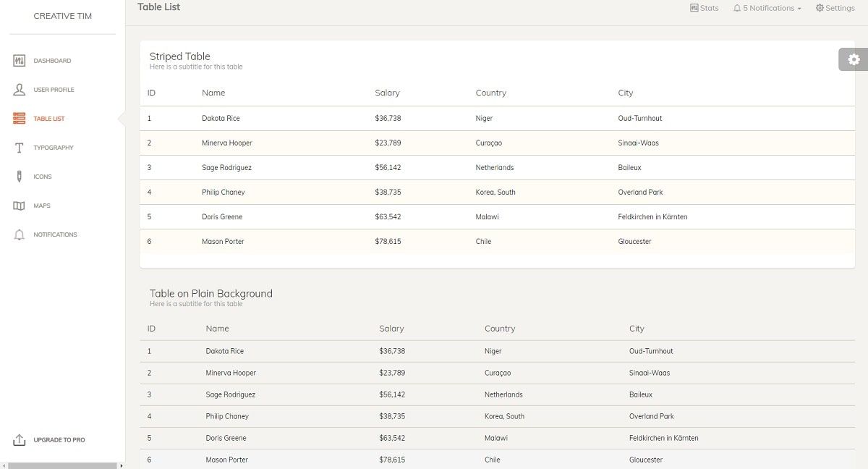Highlight the active Table List sidebar entry
This screenshot has width=868, height=469.
click(48, 119)
